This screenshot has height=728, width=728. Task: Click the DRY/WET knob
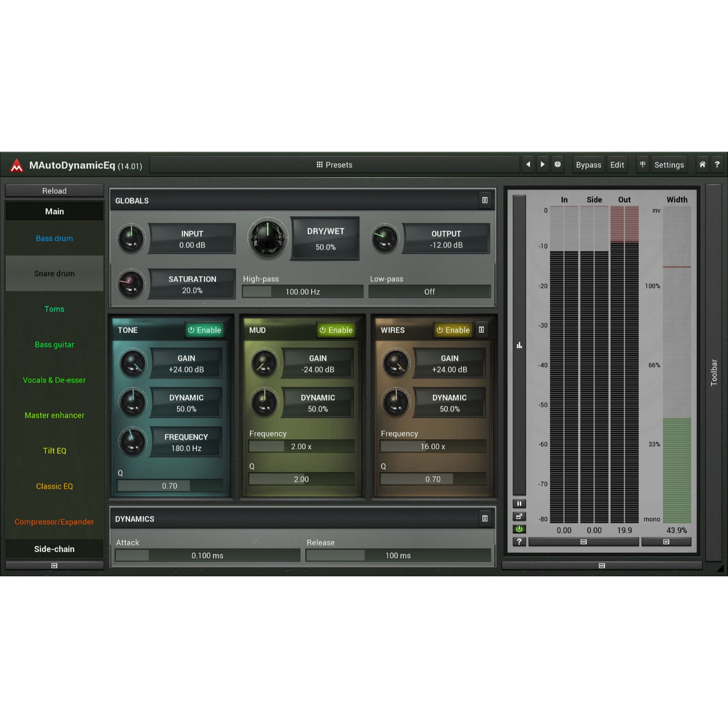pyautogui.click(x=267, y=238)
